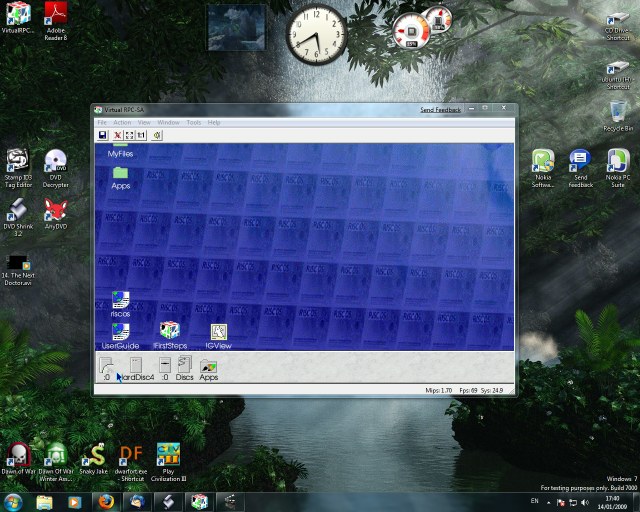This screenshot has height=512, width=640.
Task: Click the full screen toolbar icon
Action: tap(129, 135)
